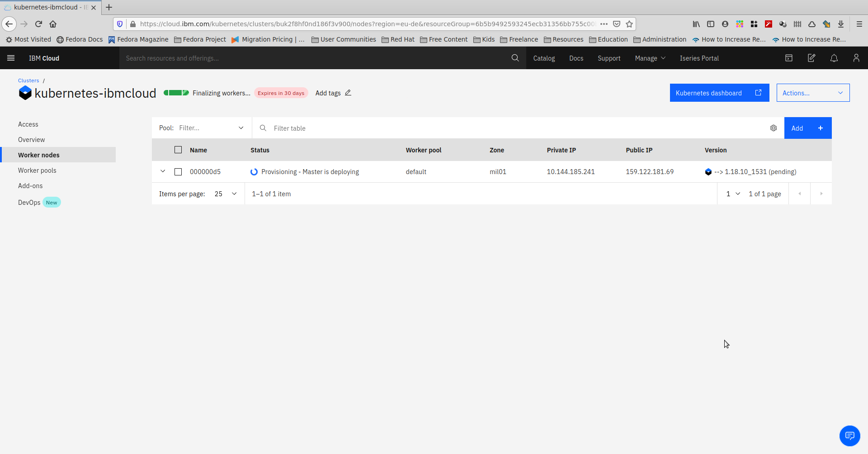
Task: Open the Add-ons sidebar section
Action: (30, 185)
